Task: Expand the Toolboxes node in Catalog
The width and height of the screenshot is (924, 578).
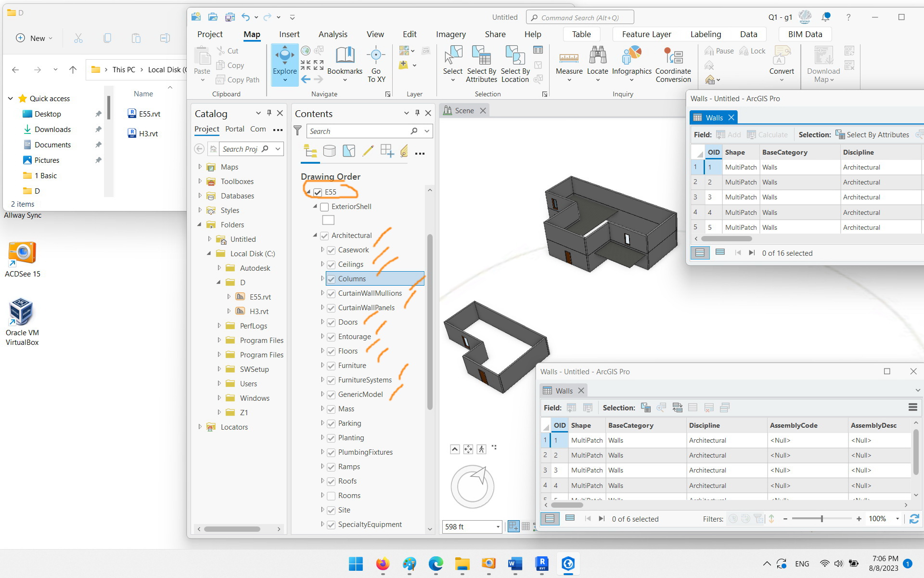Action: pyautogui.click(x=200, y=181)
